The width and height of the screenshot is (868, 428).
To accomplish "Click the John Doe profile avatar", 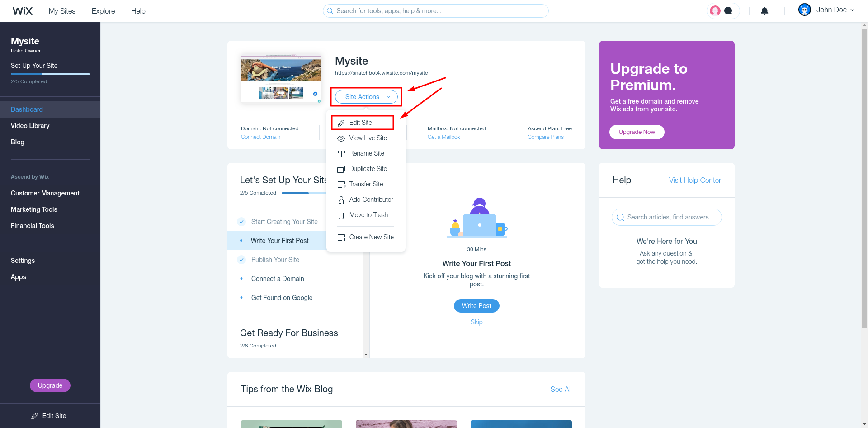I will point(805,10).
